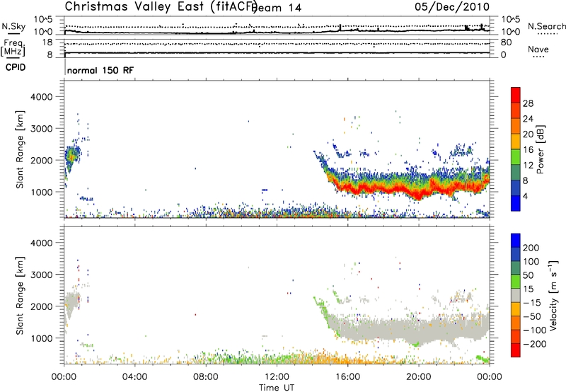Click the 'Beam 14' text
The width and height of the screenshot is (566, 392).
277,8
